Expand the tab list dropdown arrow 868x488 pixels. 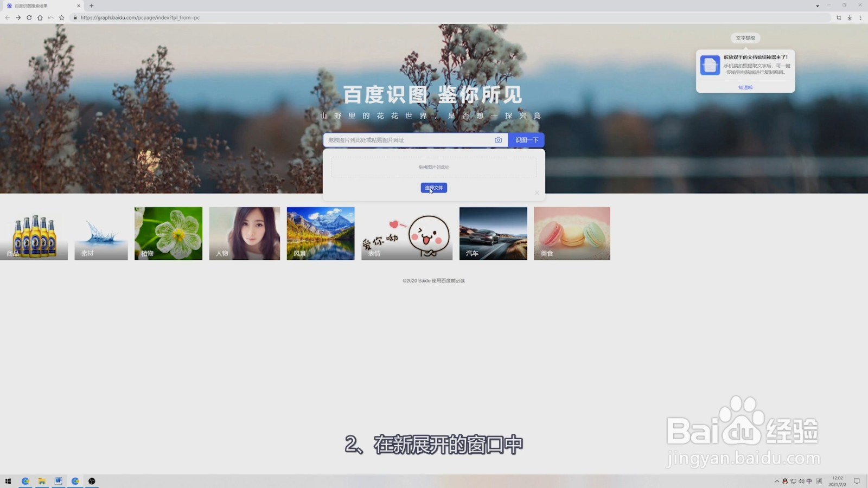818,5
